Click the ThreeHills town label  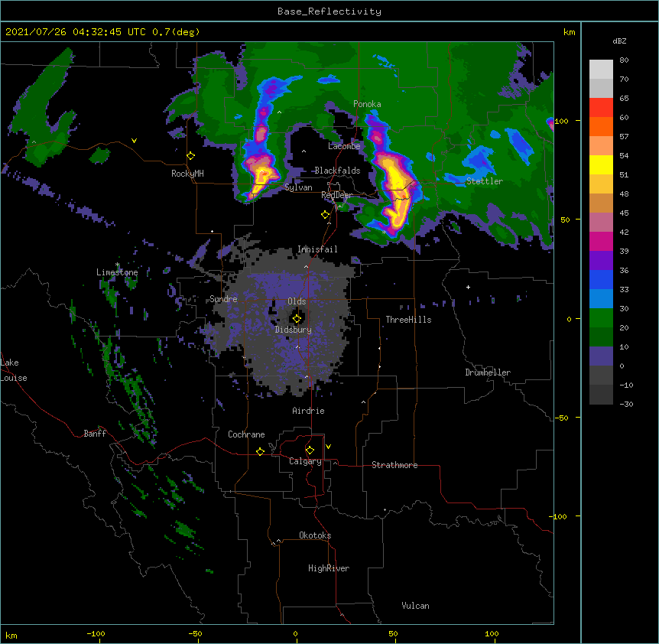(x=408, y=320)
